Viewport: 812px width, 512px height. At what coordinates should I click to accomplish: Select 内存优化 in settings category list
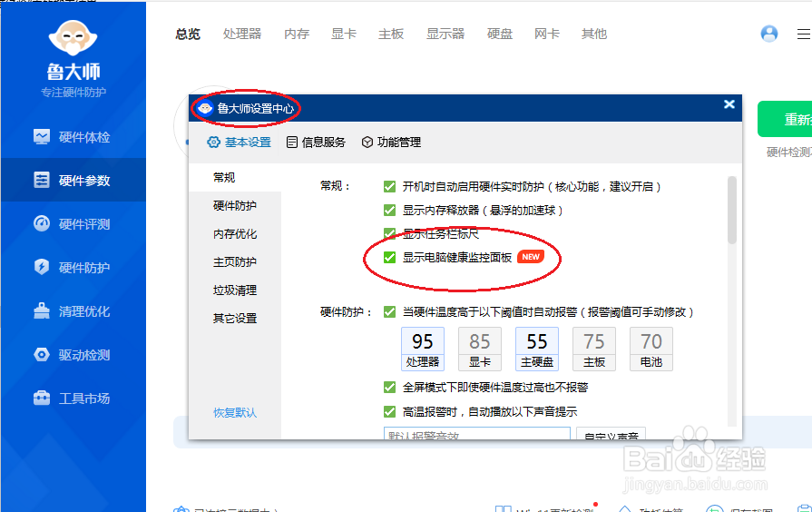click(x=235, y=233)
